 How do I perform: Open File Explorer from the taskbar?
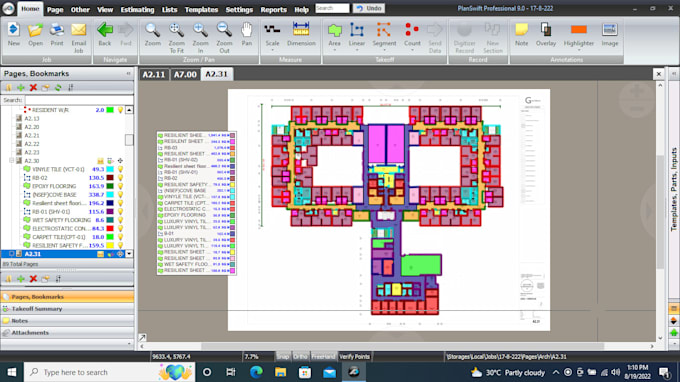(x=281, y=372)
